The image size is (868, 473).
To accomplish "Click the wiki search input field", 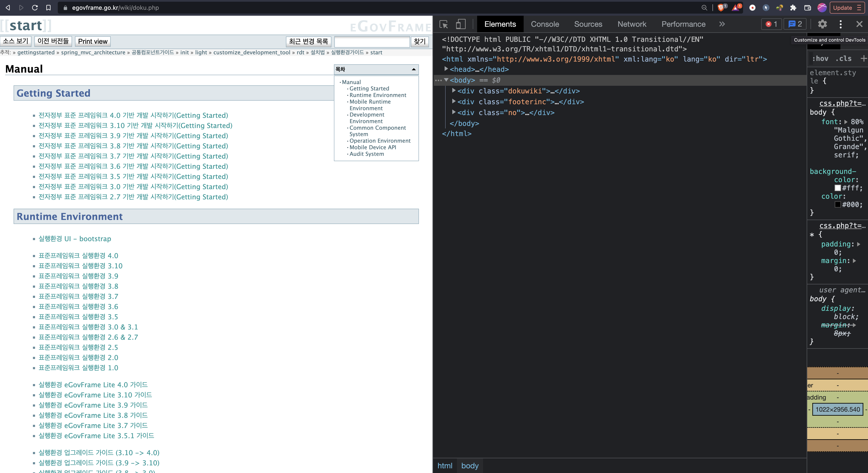I will tap(372, 41).
